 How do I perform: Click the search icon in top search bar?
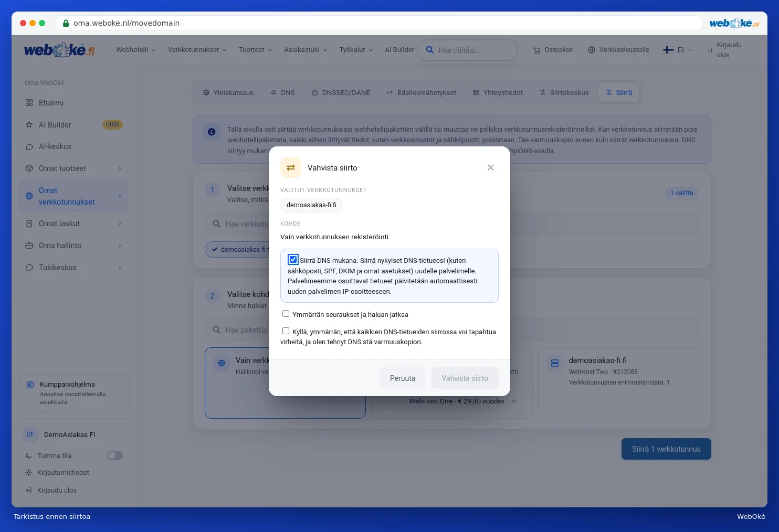429,50
